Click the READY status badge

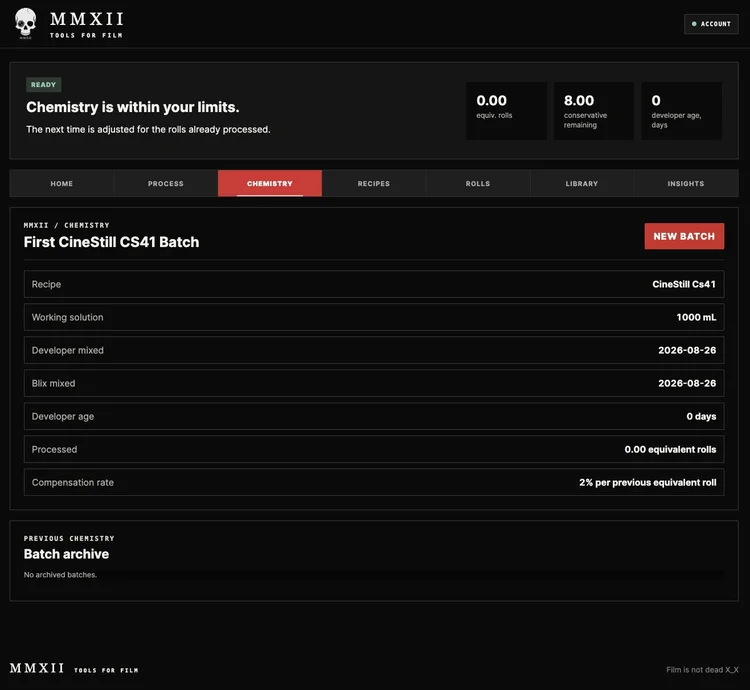(44, 85)
